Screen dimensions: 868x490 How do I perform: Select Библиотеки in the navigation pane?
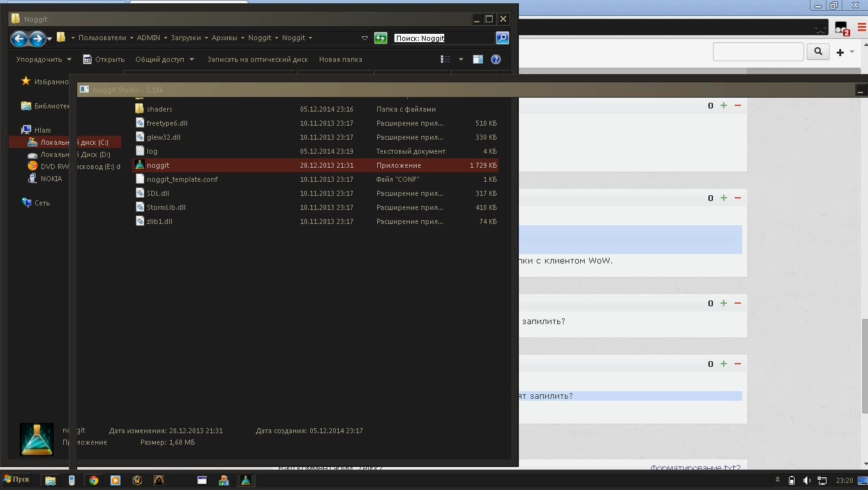pos(45,106)
